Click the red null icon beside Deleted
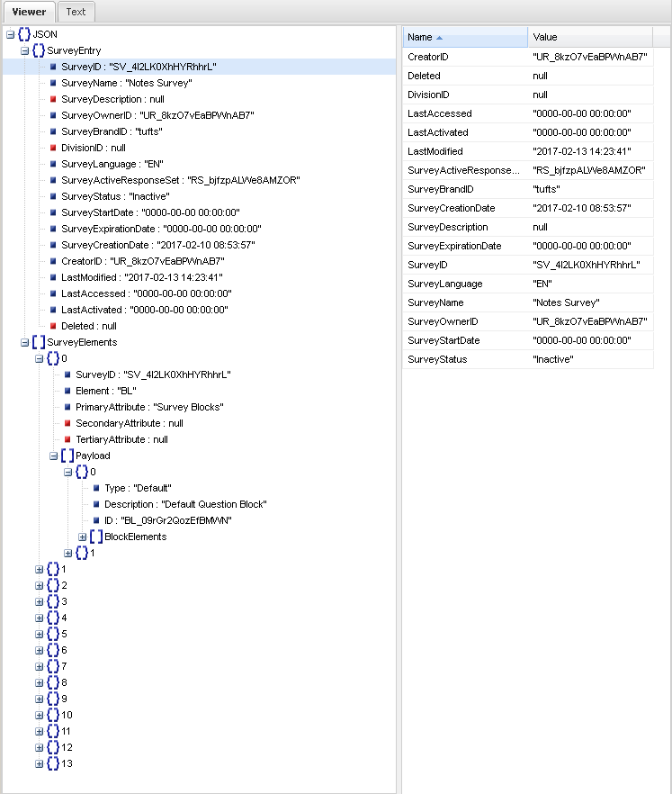Viewport: 672px width, 794px height. coord(53,326)
